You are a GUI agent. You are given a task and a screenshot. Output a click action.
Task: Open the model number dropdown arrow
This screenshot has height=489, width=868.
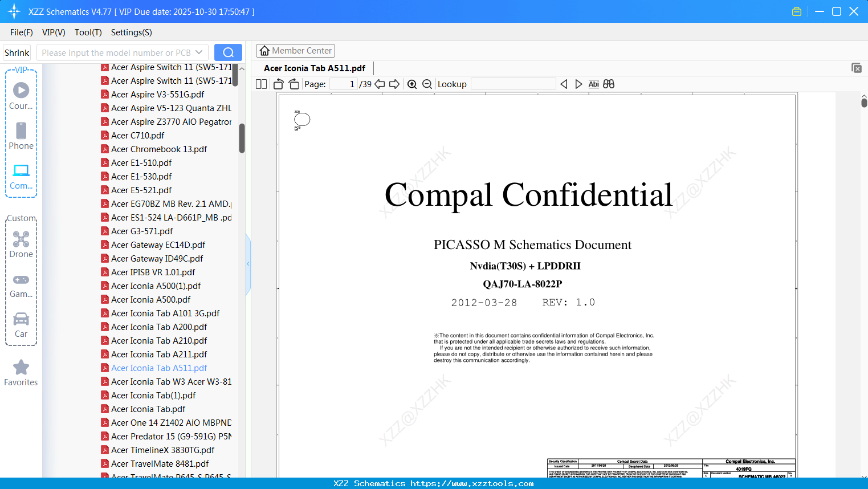[199, 52]
